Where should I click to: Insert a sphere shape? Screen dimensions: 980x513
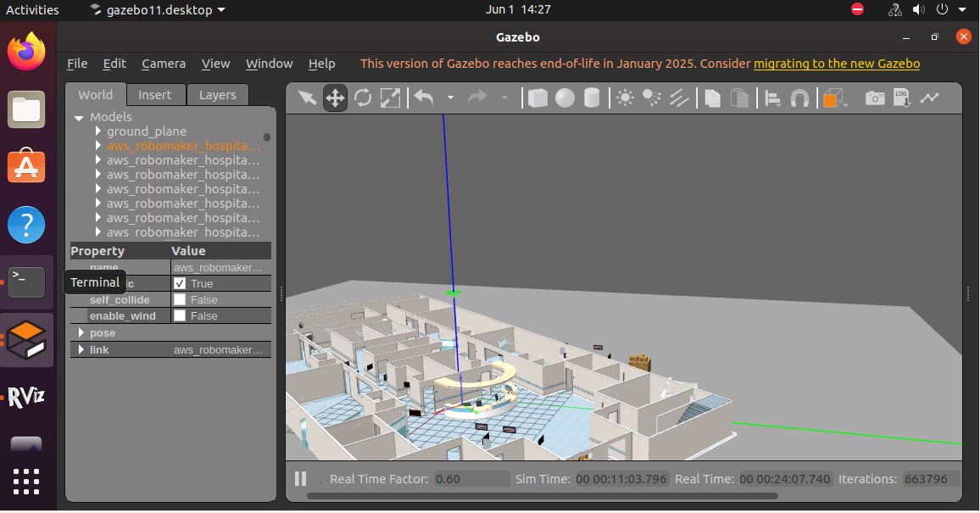pos(565,98)
